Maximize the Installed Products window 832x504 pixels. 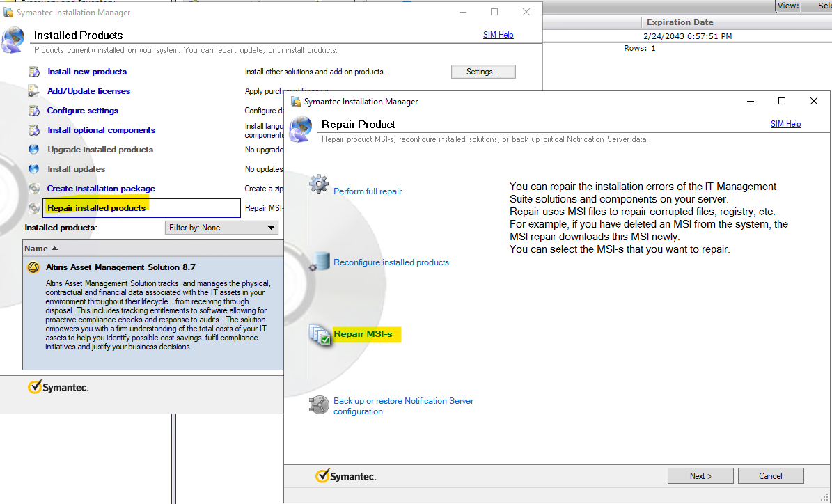coord(494,13)
